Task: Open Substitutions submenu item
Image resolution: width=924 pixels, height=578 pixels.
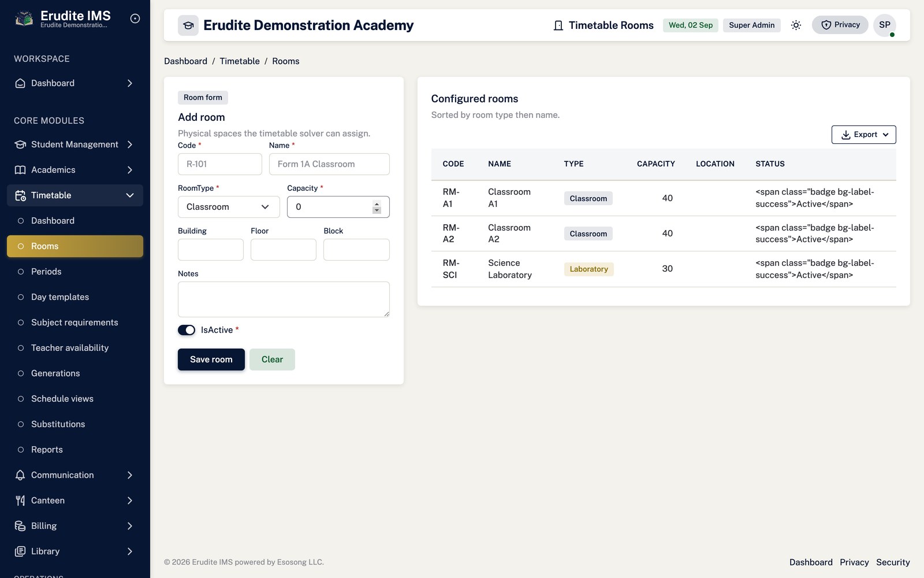Action: click(x=75, y=424)
